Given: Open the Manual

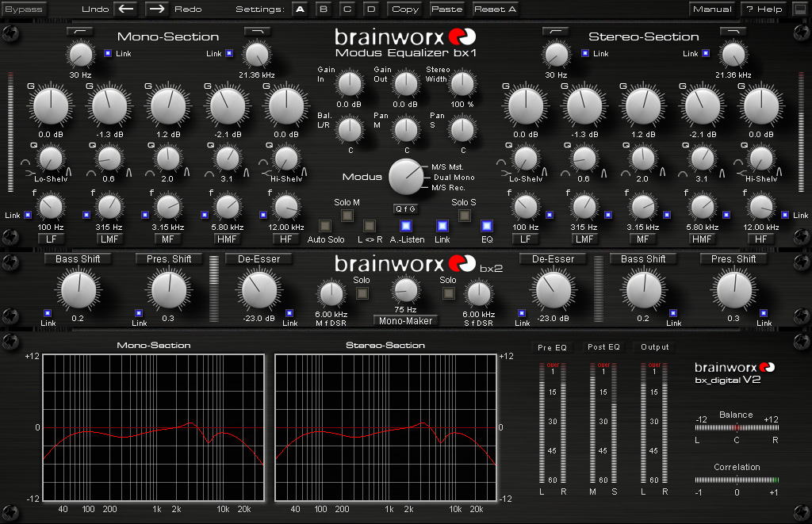Looking at the screenshot, I should pos(713,9).
